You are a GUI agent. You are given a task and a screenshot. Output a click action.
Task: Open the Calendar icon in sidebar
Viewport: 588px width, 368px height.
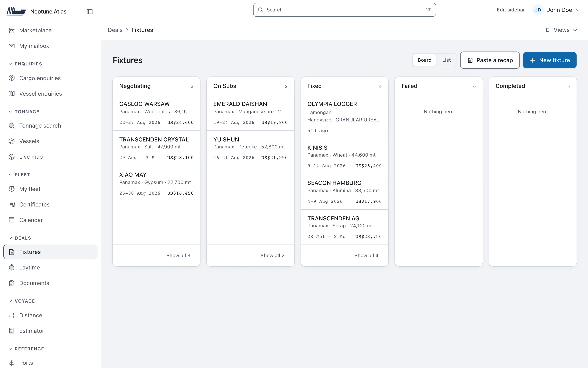tap(12, 220)
